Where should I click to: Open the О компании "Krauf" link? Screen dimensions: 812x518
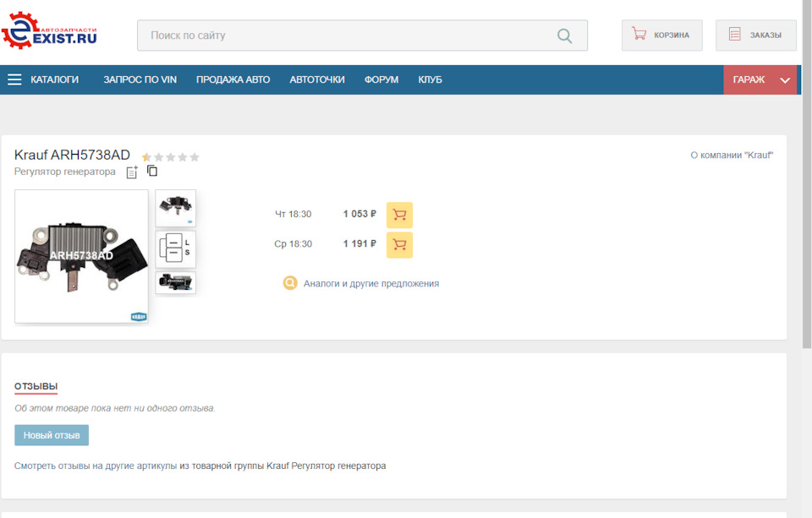732,155
